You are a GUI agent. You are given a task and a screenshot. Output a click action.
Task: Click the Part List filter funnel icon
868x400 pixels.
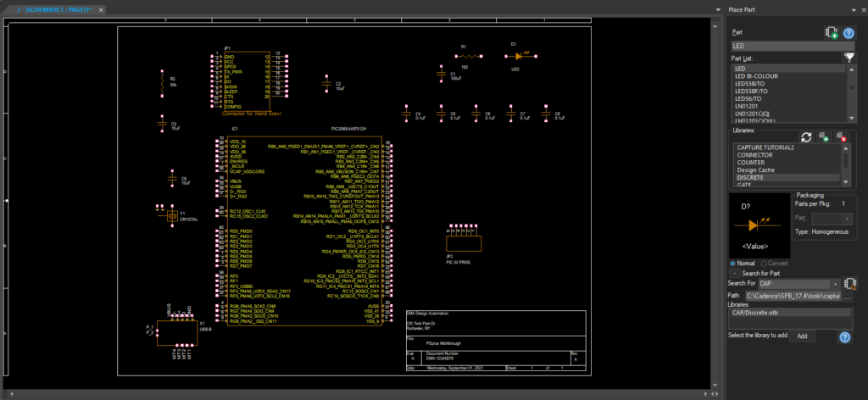coord(849,57)
